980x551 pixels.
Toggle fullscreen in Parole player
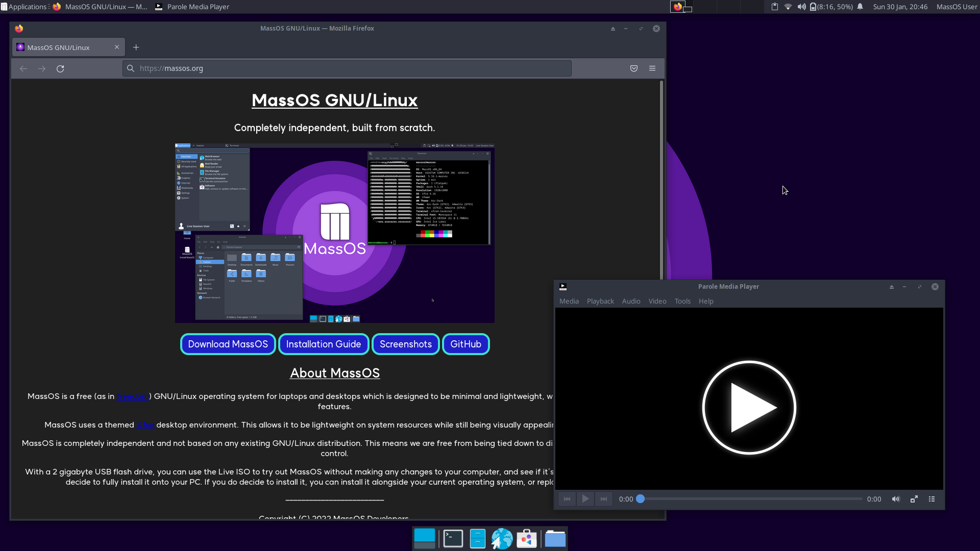coord(914,499)
